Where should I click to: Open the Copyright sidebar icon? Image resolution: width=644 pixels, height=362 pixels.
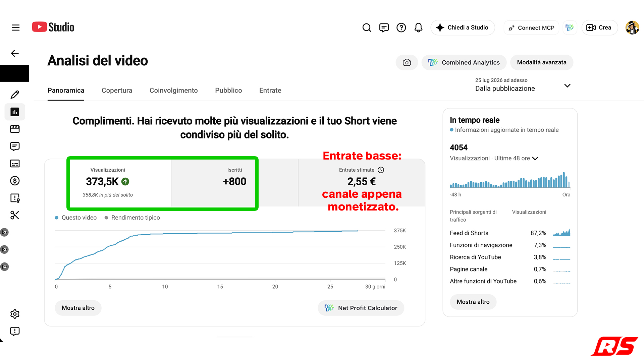15,198
